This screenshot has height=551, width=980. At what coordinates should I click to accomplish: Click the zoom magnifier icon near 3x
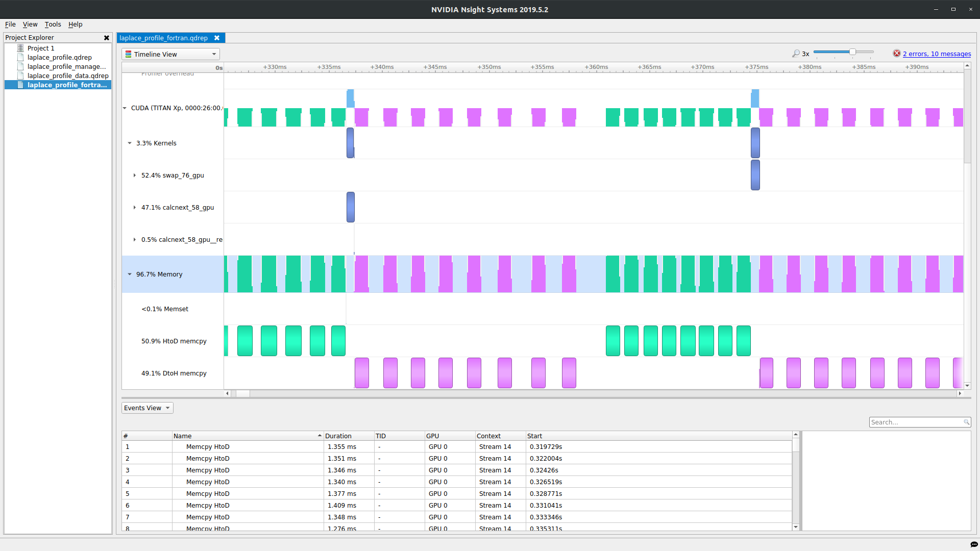[796, 54]
